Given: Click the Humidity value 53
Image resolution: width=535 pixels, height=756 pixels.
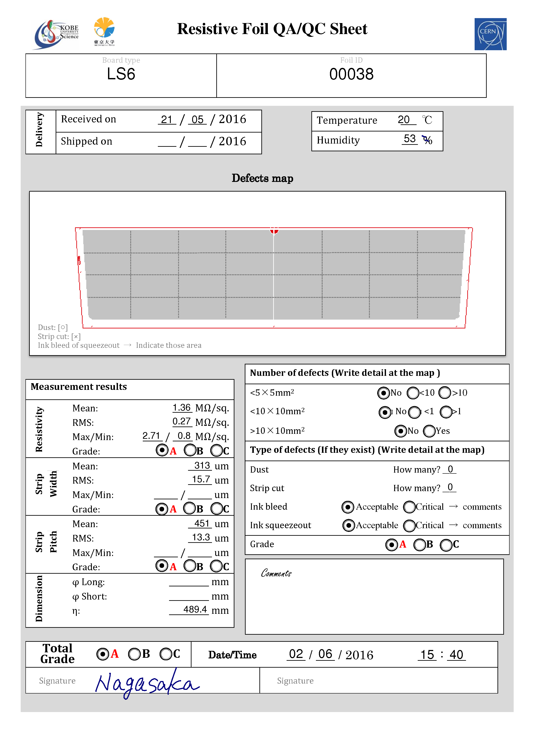Looking at the screenshot, I should [409, 139].
